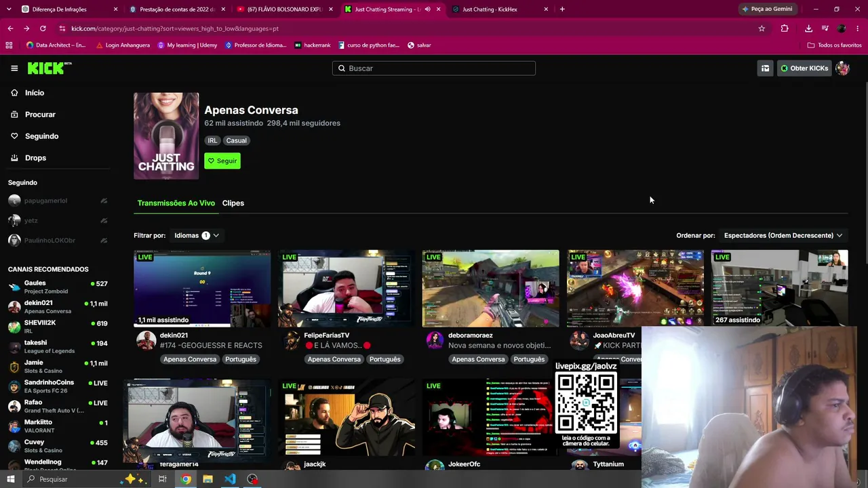868x488 pixels.
Task: Open the Início home icon
Action: tap(14, 93)
